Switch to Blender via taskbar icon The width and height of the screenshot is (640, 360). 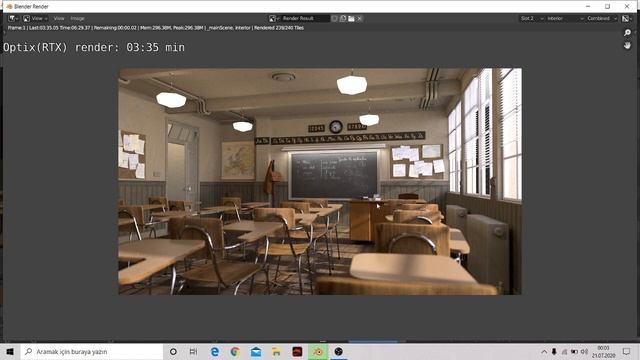point(318,351)
